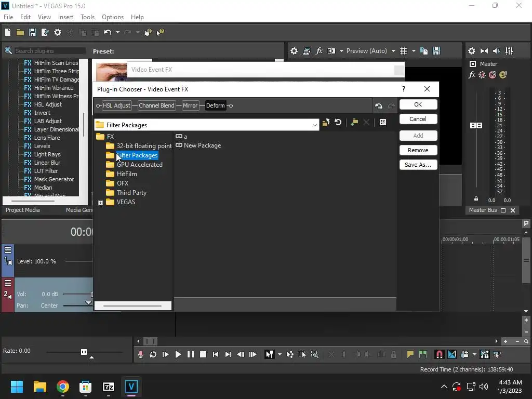Viewport: 532px width, 399px height.
Task: Toggle Loop Playback in the transport bar
Action: coord(153,354)
